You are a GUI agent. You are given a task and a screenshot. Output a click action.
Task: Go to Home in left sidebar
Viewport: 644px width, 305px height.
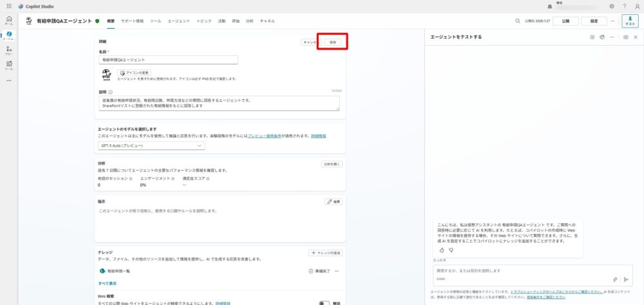coord(8,20)
